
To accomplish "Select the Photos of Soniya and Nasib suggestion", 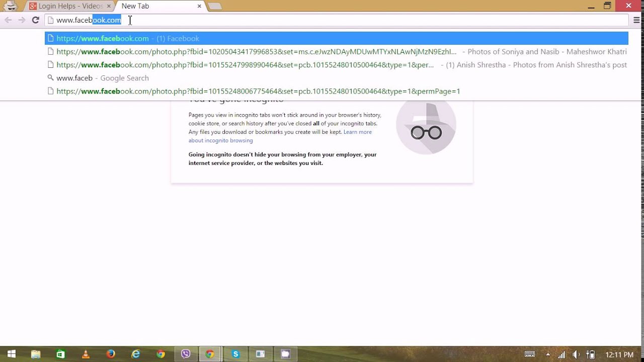I will coord(336,52).
